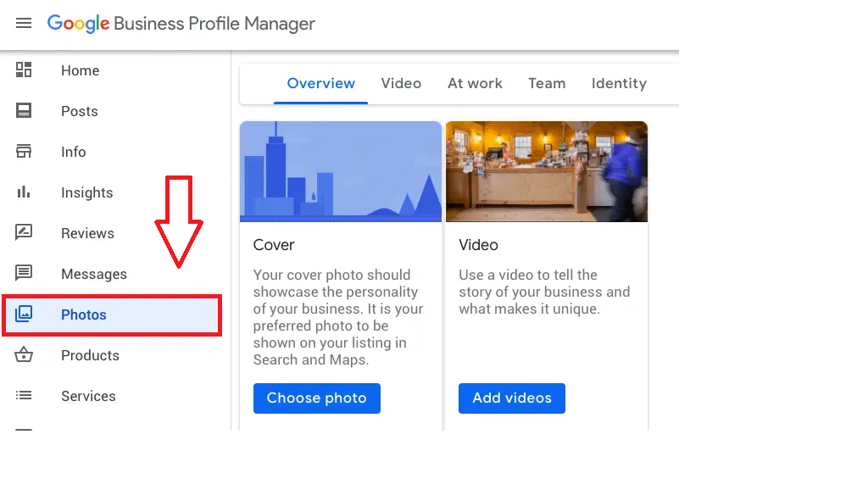Click the Services list icon
868x479 pixels.
[24, 396]
